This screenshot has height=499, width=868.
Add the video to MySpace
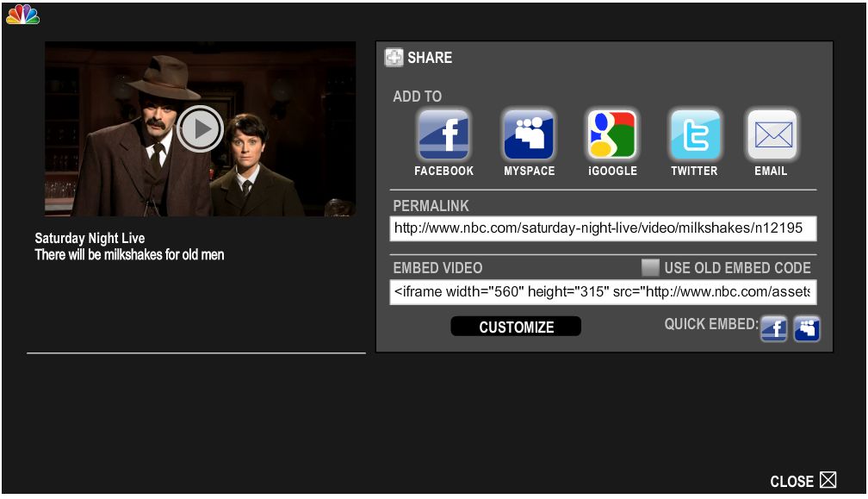(x=529, y=134)
